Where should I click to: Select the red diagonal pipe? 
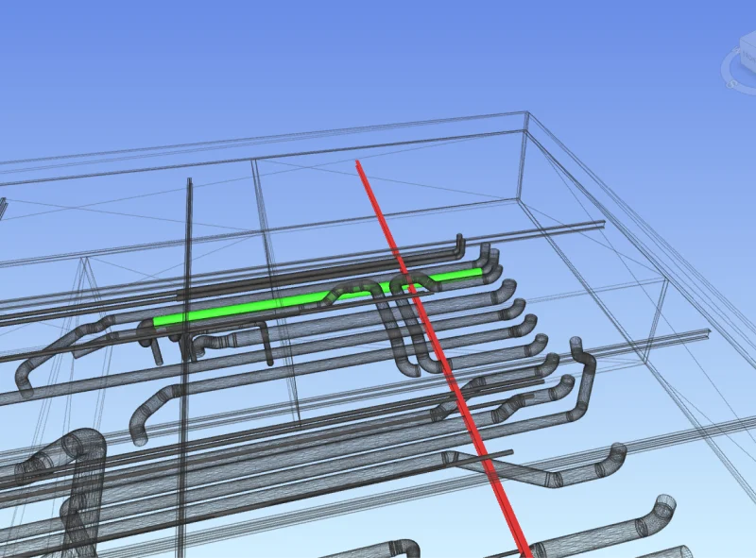[x=444, y=368]
